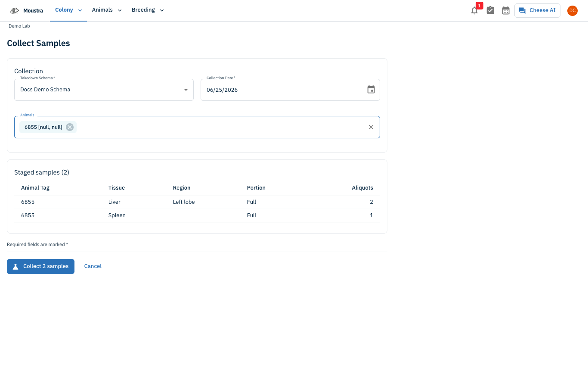Open the tasks checklist icon
This screenshot has height=368, width=588.
click(490, 10)
